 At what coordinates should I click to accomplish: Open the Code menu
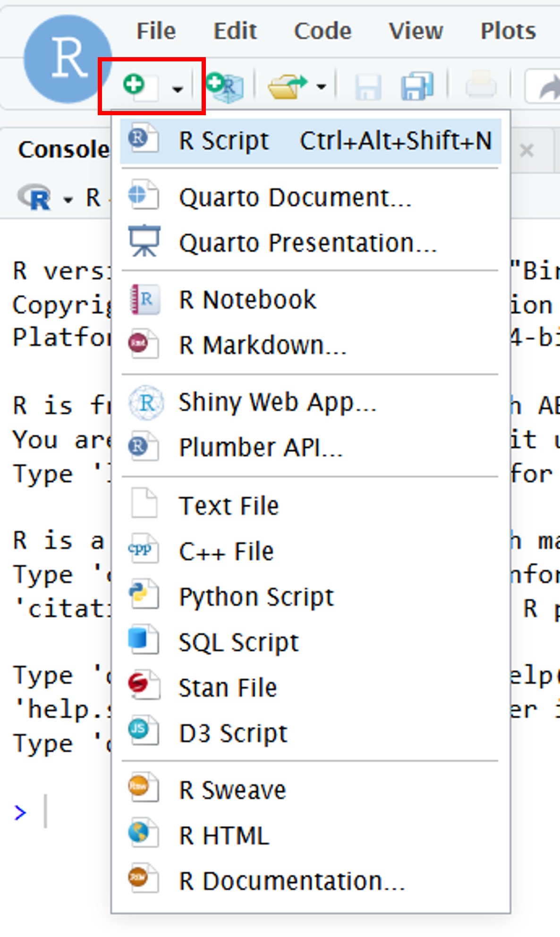322,31
